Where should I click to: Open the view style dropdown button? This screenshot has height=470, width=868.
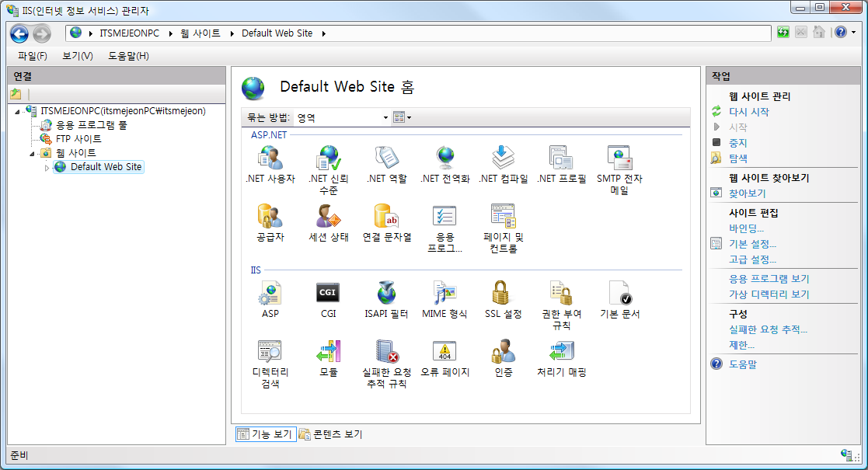coord(402,117)
